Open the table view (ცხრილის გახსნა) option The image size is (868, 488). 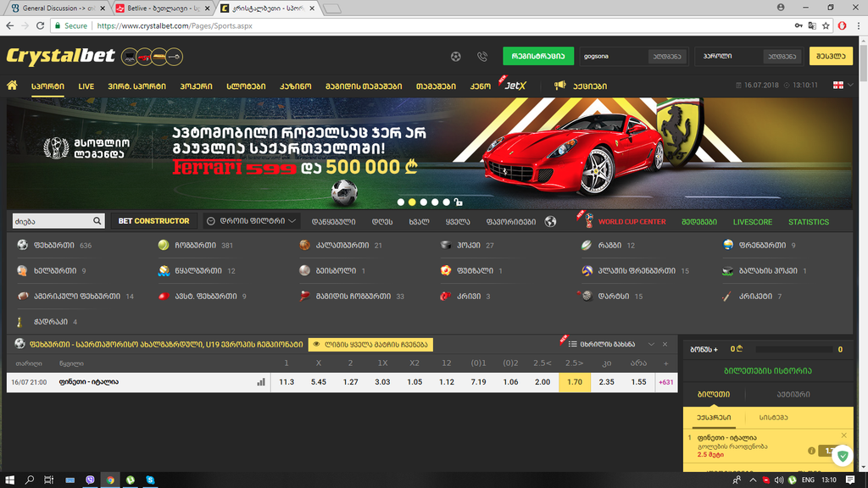pyautogui.click(x=602, y=344)
